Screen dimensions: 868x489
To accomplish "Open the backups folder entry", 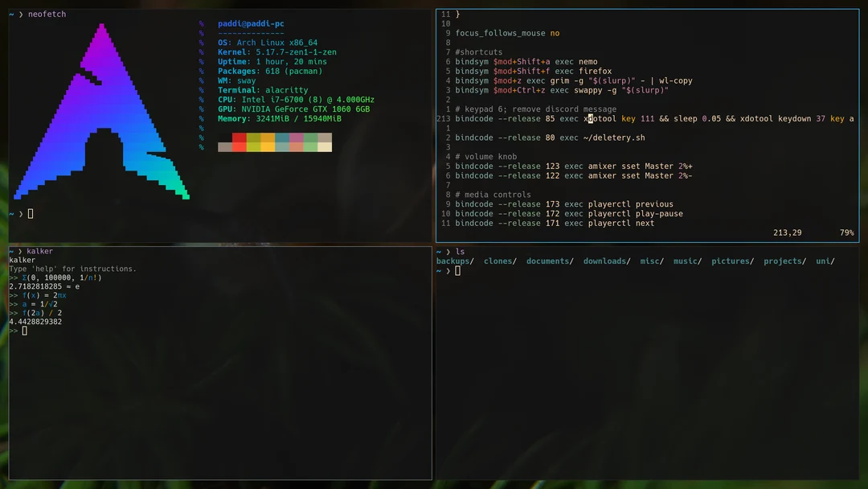I will [x=452, y=261].
